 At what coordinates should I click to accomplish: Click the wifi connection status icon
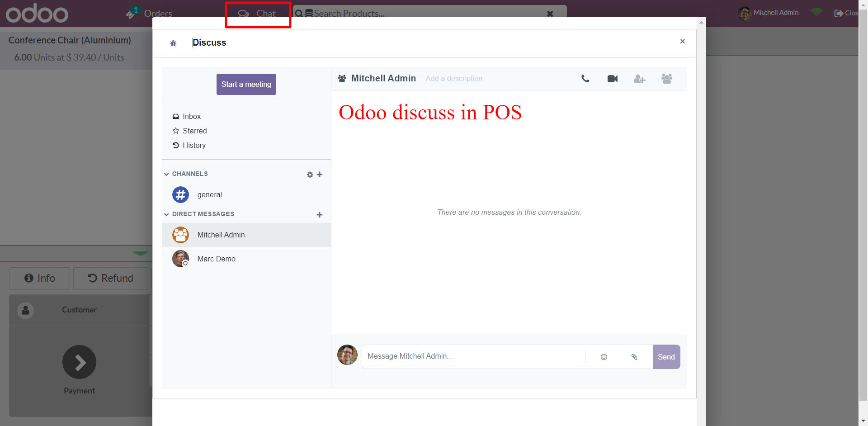(x=816, y=12)
